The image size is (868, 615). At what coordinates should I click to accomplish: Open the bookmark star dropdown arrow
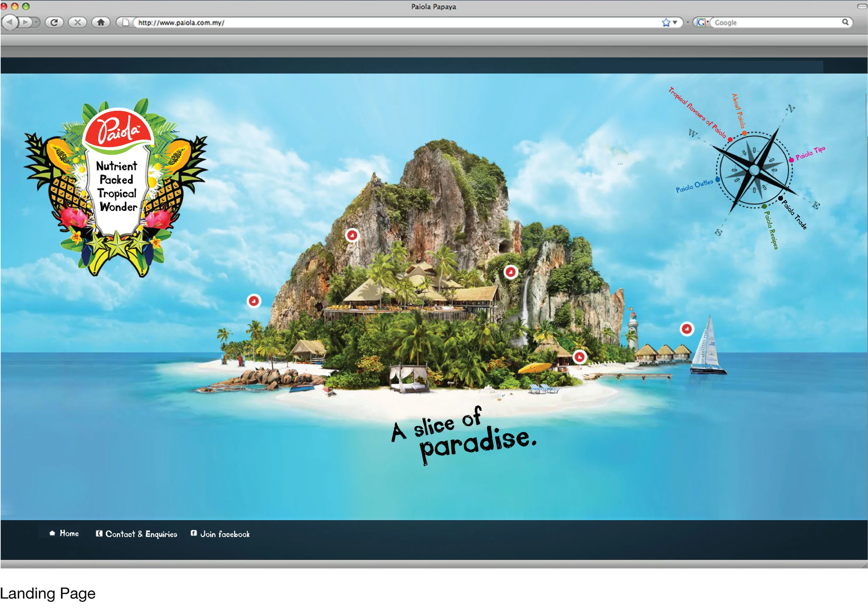pyautogui.click(x=675, y=23)
